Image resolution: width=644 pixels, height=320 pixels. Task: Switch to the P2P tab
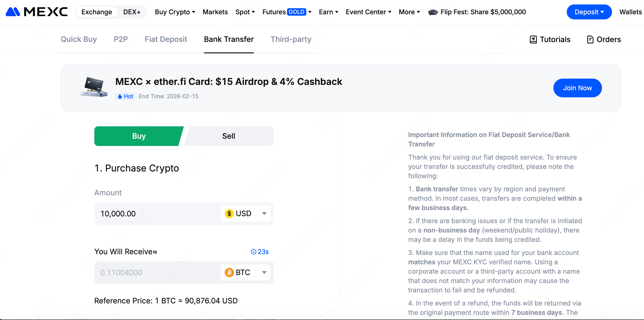tap(120, 39)
